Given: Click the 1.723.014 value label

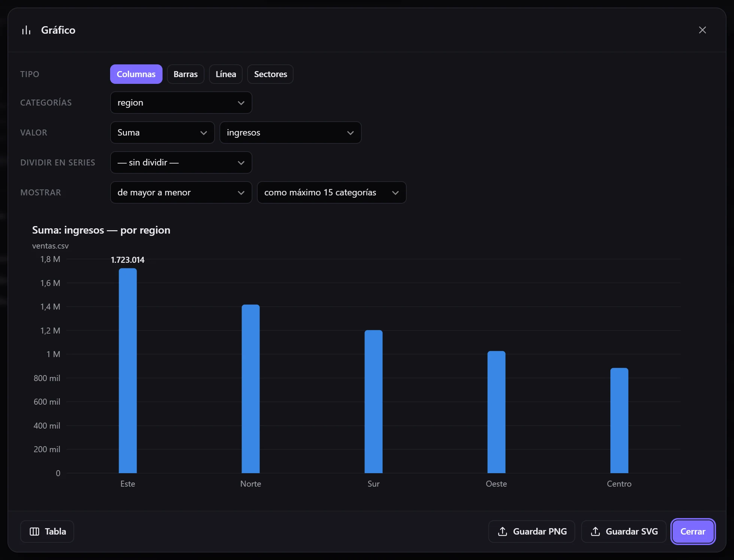Looking at the screenshot, I should [x=128, y=260].
